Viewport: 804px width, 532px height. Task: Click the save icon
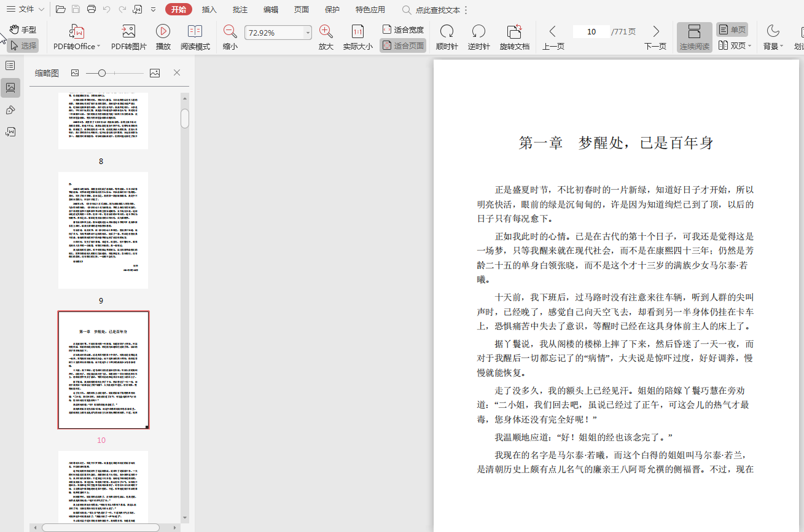(x=76, y=9)
